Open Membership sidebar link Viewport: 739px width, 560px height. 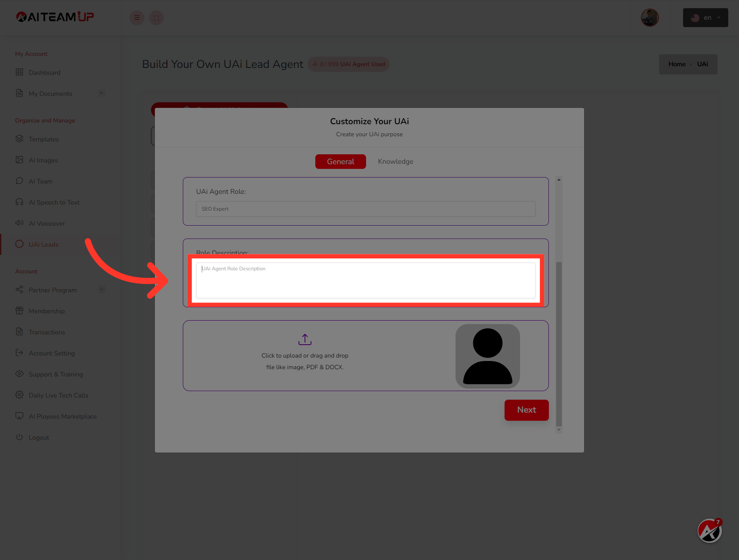[x=46, y=311]
